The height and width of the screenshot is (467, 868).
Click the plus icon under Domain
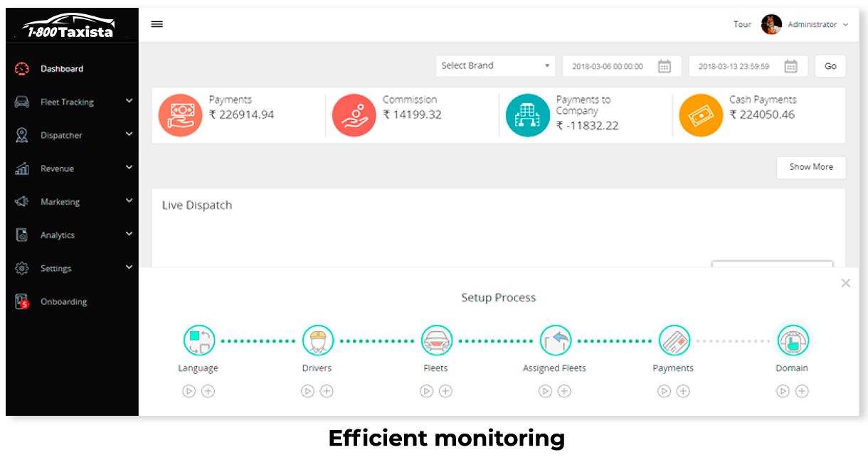802,391
